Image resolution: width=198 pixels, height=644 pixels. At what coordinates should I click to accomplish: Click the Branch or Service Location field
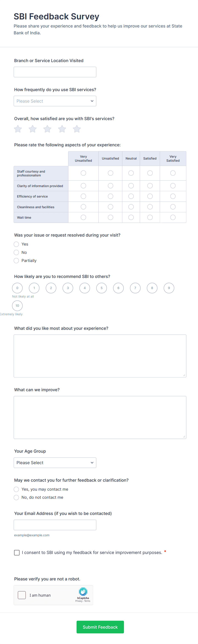pos(55,72)
